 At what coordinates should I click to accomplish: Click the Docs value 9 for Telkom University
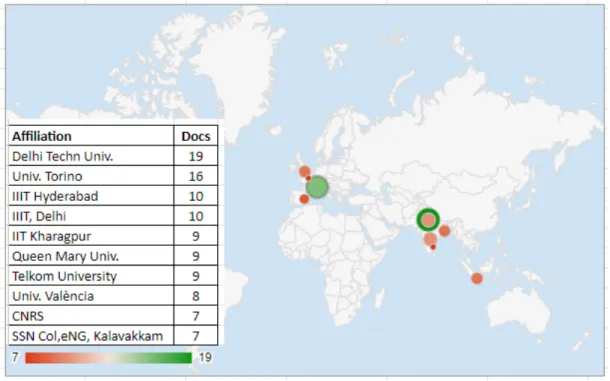pos(196,276)
